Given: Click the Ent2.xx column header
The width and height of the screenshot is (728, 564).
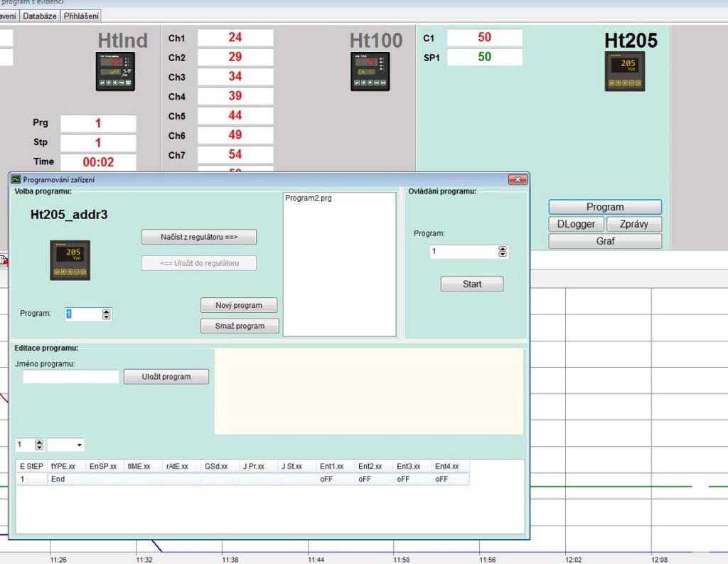Looking at the screenshot, I should click(x=374, y=466).
